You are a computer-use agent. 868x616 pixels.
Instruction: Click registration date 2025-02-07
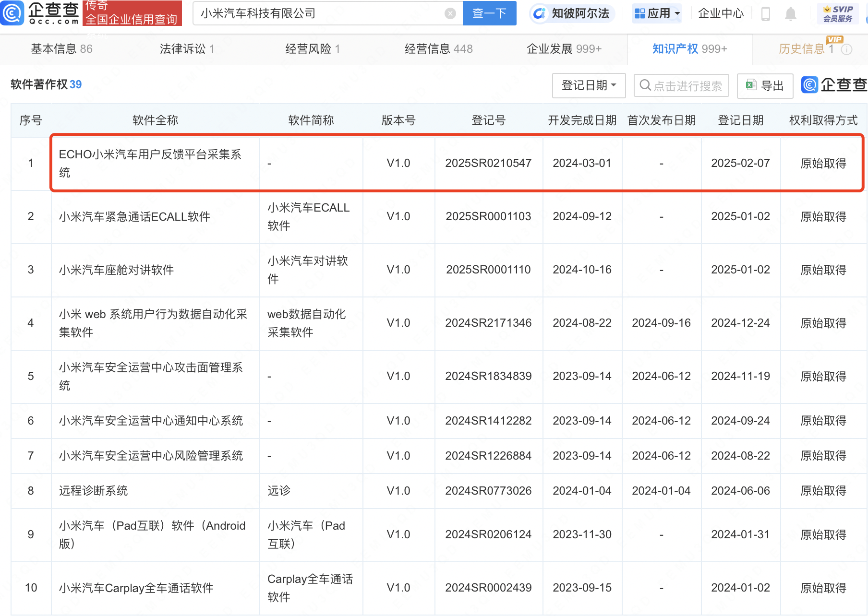[x=740, y=163]
